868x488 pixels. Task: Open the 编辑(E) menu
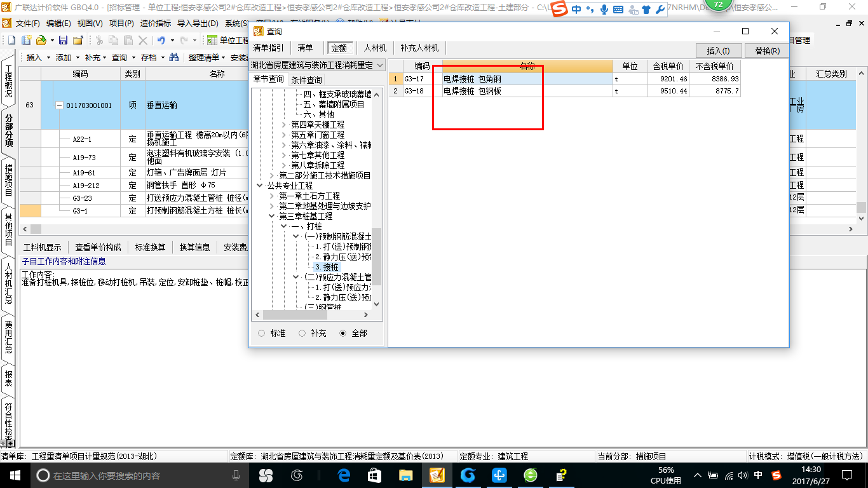coord(58,24)
